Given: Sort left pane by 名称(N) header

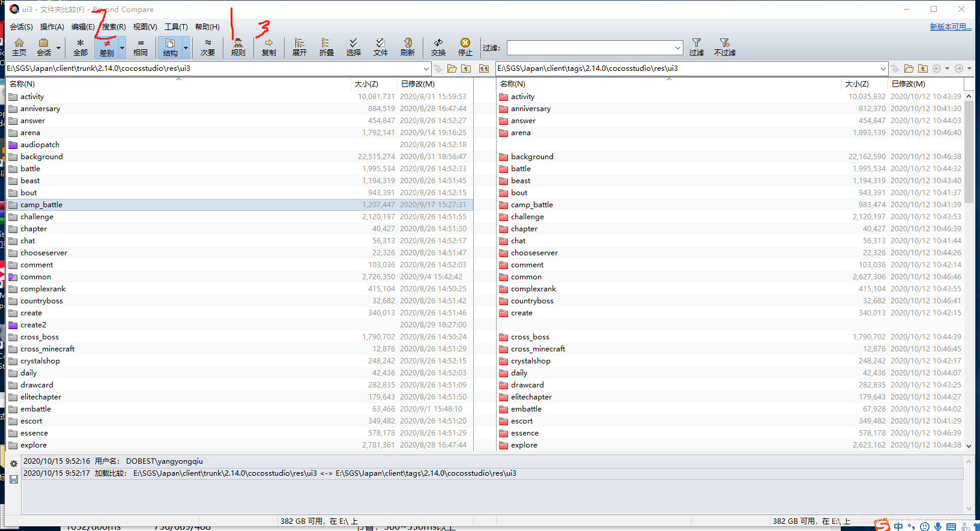Looking at the screenshot, I should (x=178, y=84).
